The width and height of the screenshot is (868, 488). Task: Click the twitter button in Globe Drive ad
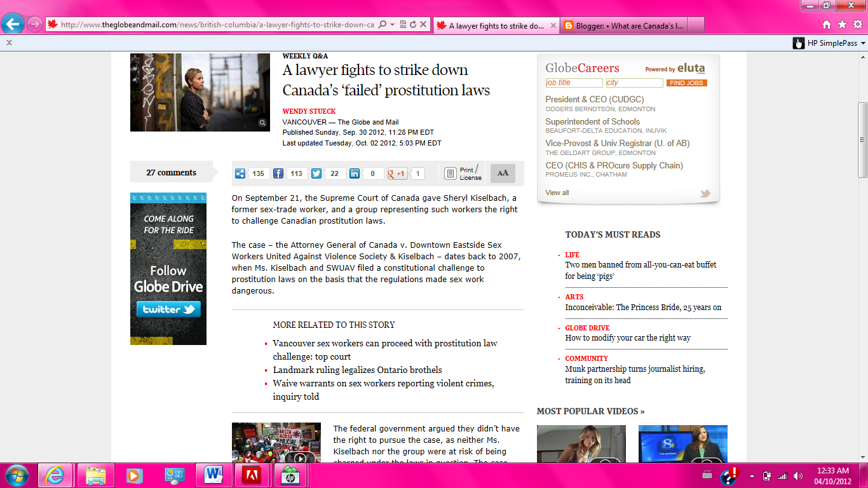coord(168,309)
